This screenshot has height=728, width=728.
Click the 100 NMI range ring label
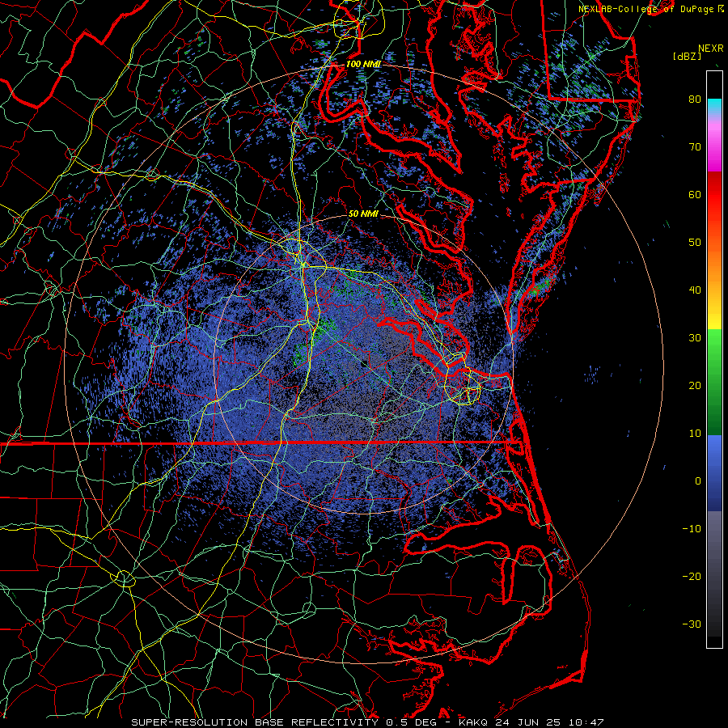pyautogui.click(x=363, y=64)
